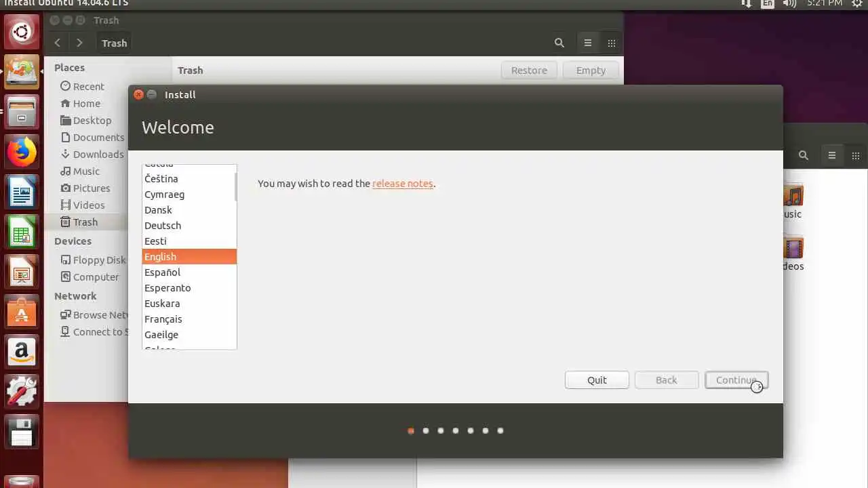Click list view icon in rear Files window
Viewport: 868px width, 488px height.
[x=832, y=155]
